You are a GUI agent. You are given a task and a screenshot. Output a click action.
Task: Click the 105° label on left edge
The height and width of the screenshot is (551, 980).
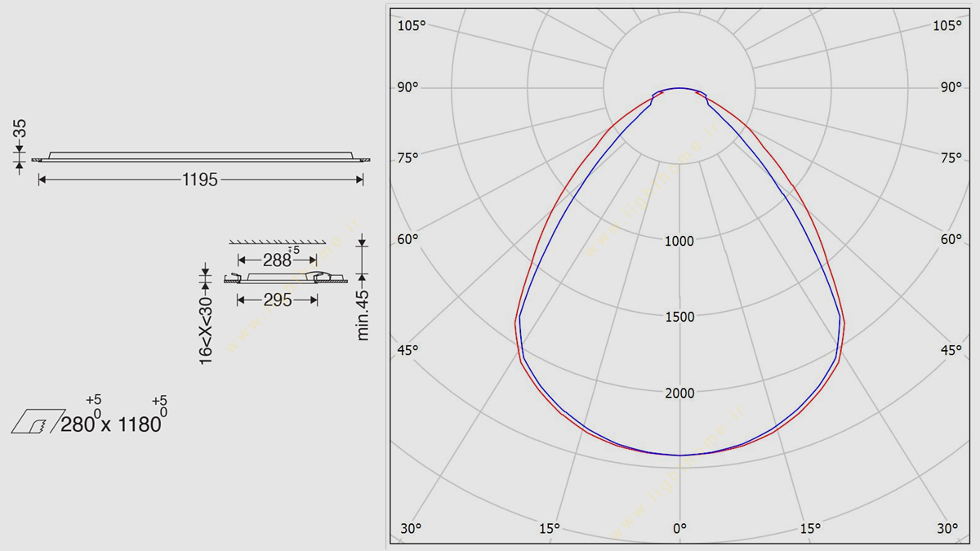(x=412, y=26)
